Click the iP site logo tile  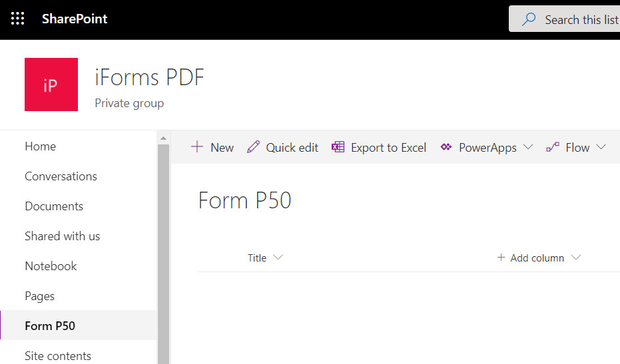click(x=51, y=85)
